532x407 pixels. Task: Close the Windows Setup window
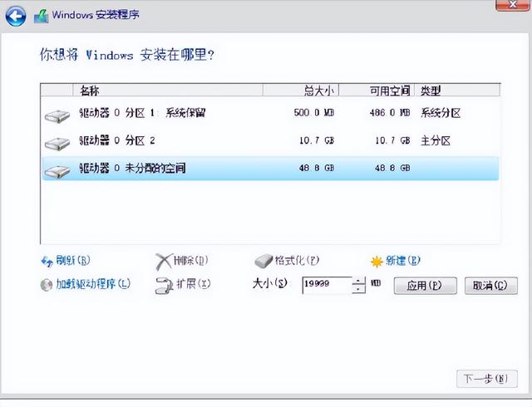pos(512,5)
